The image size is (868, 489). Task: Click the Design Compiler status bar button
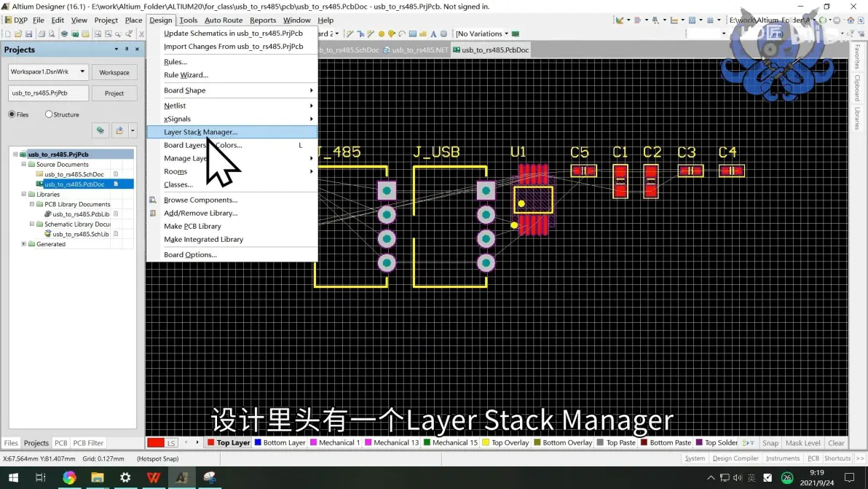(735, 458)
